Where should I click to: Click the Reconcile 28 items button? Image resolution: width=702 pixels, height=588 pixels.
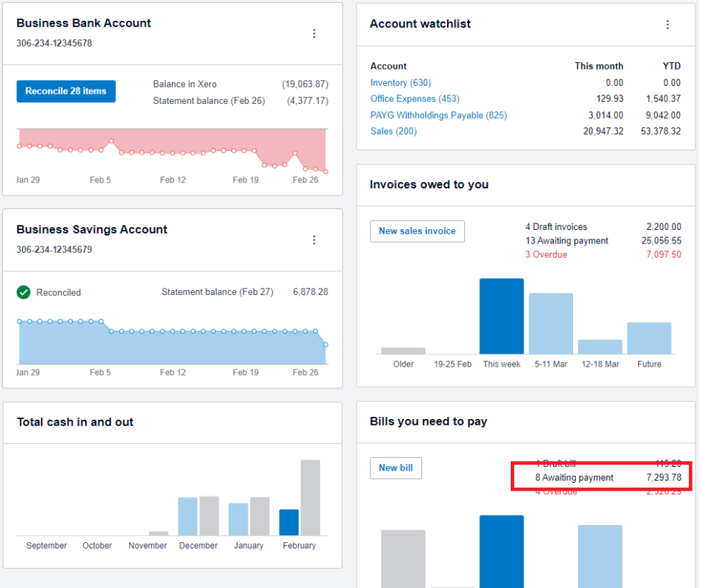(x=66, y=91)
